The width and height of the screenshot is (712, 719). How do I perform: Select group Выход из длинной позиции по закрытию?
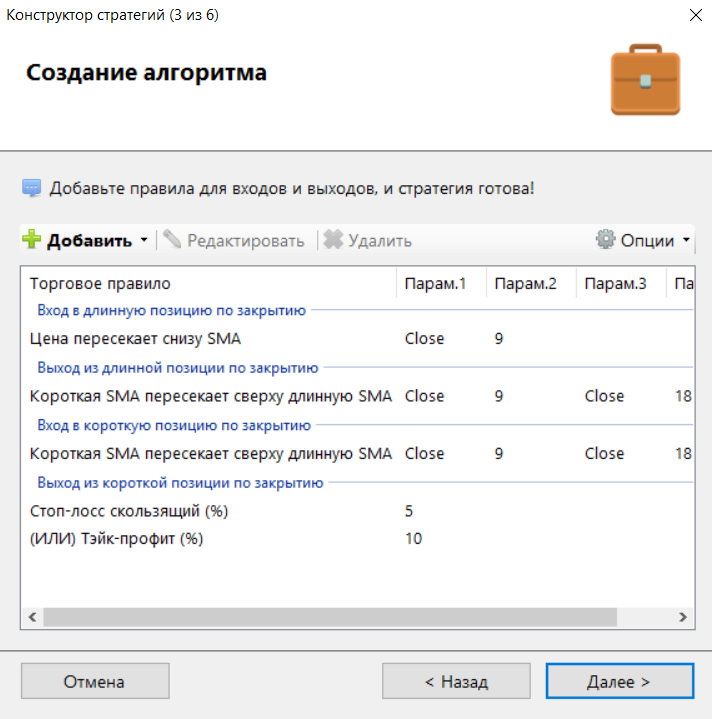pyautogui.click(x=177, y=368)
